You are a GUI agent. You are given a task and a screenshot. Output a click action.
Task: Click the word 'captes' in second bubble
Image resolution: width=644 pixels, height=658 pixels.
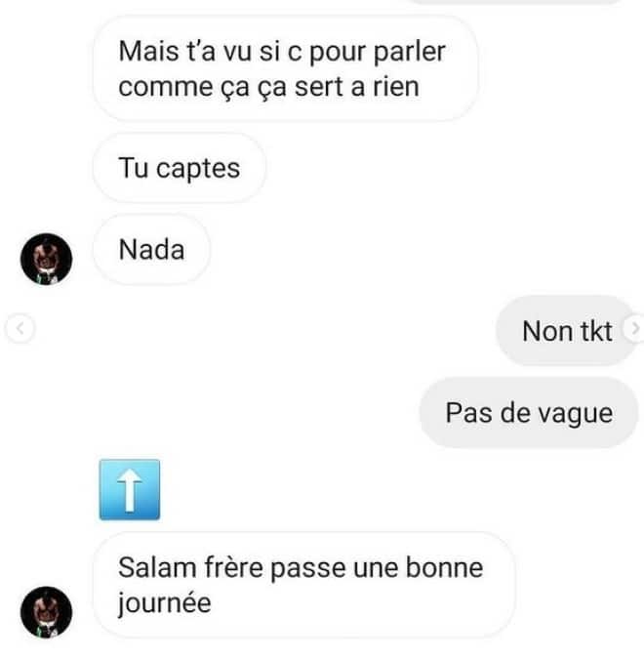pos(198,169)
